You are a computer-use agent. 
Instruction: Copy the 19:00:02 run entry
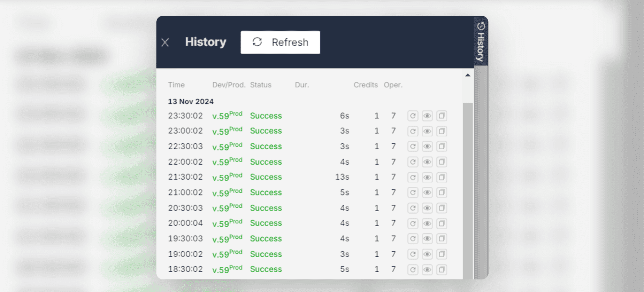pyautogui.click(x=442, y=254)
